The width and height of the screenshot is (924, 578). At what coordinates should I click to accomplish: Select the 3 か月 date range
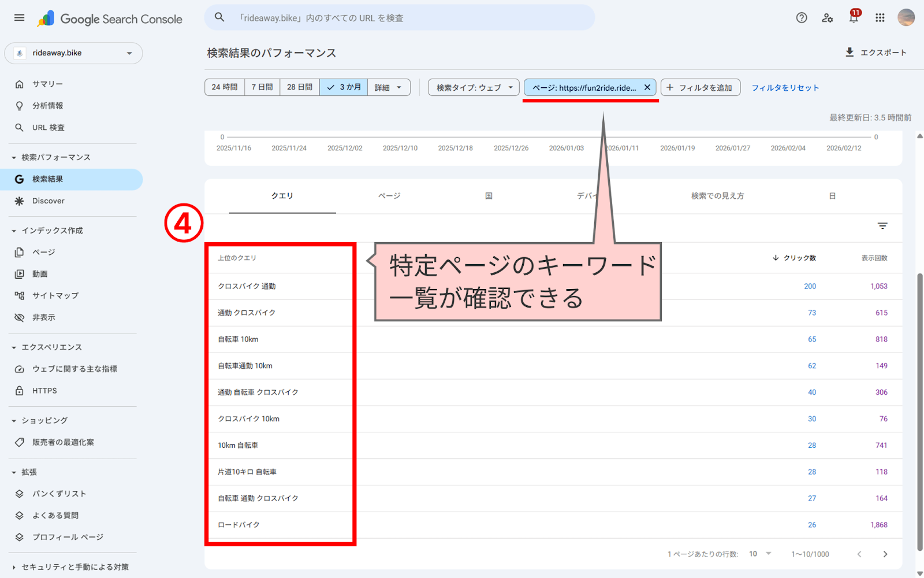343,87
